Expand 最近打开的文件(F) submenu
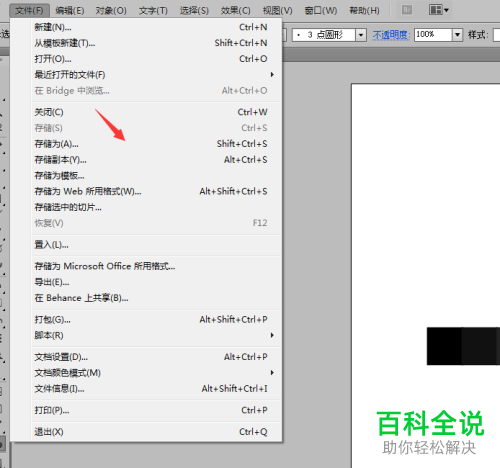Viewport: 500px width, 468px height. [x=156, y=75]
